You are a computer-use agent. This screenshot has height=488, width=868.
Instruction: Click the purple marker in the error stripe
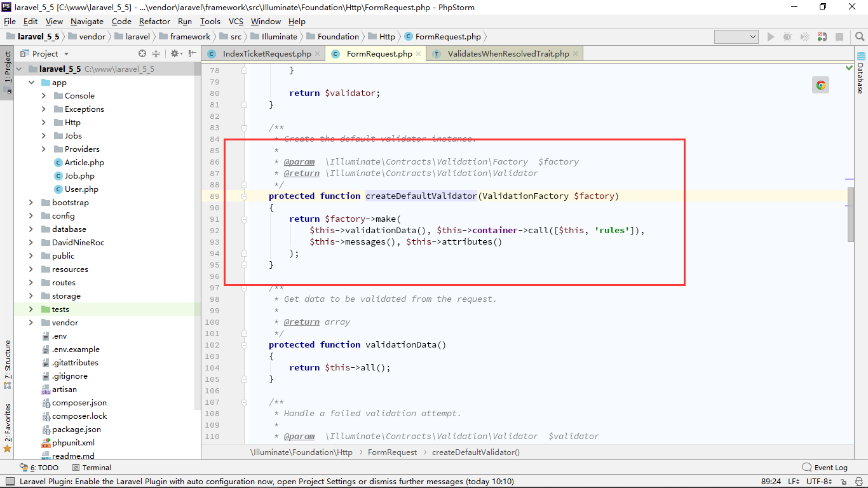[850, 180]
